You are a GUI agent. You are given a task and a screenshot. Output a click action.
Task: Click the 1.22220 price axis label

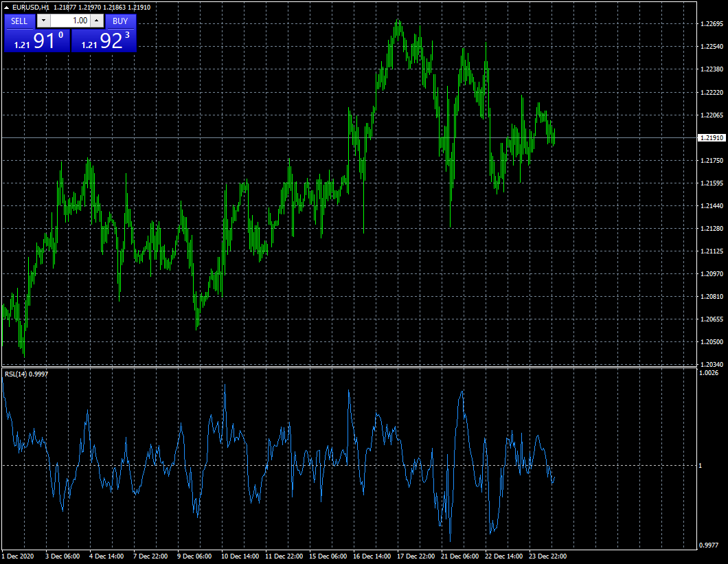coord(712,93)
